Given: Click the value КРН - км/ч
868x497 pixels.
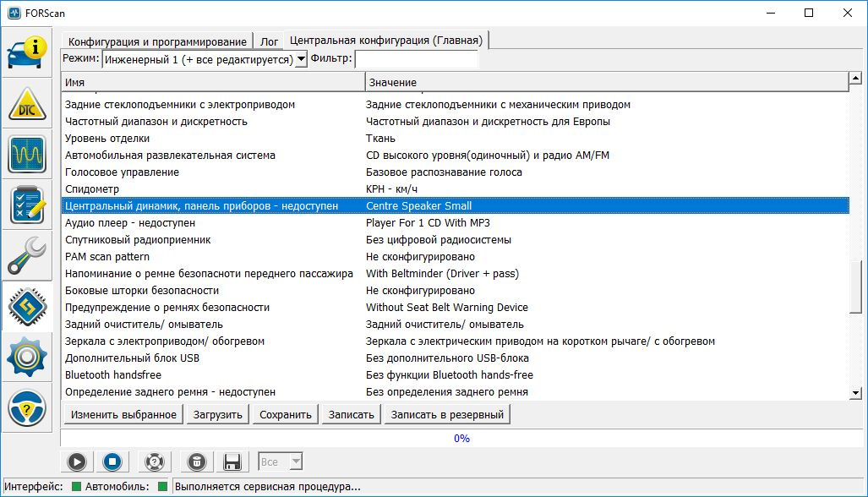Looking at the screenshot, I should tap(391, 188).
